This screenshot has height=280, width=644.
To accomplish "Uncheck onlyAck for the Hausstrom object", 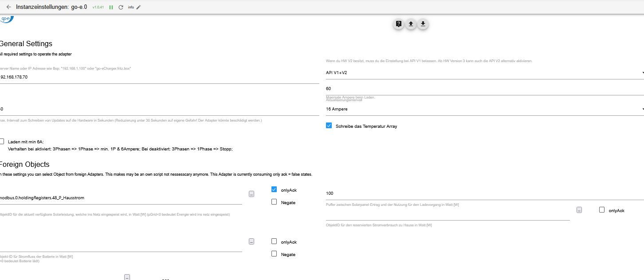I will pos(274,189).
